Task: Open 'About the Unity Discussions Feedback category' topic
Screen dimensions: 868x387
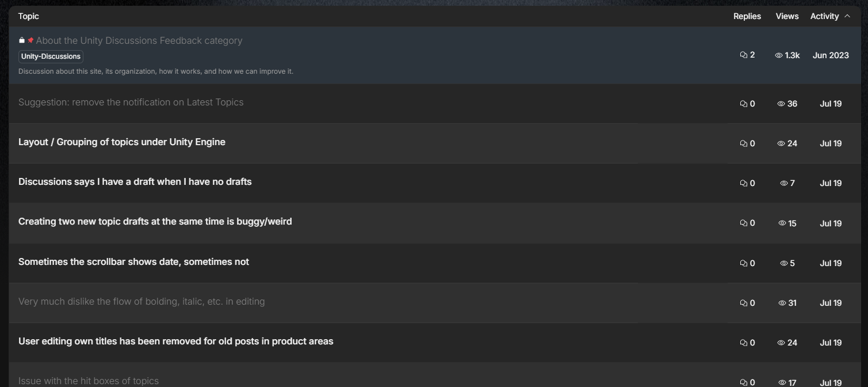Action: tap(139, 40)
